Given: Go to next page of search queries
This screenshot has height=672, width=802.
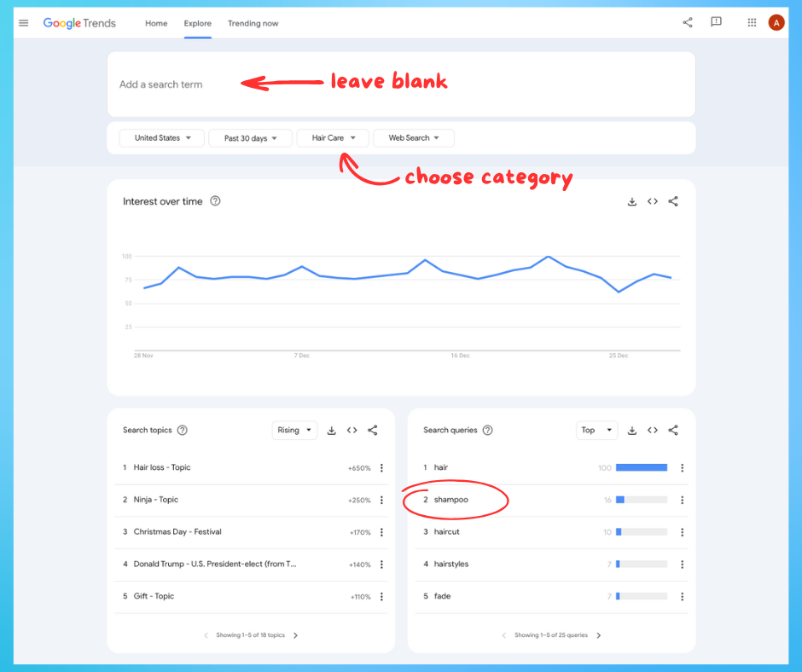Looking at the screenshot, I should point(599,635).
